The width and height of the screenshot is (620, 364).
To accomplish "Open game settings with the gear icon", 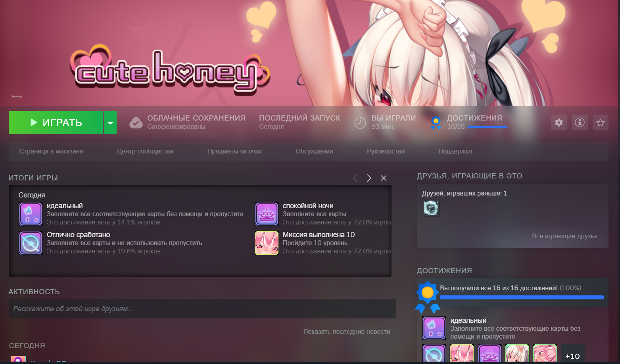I will (x=559, y=123).
